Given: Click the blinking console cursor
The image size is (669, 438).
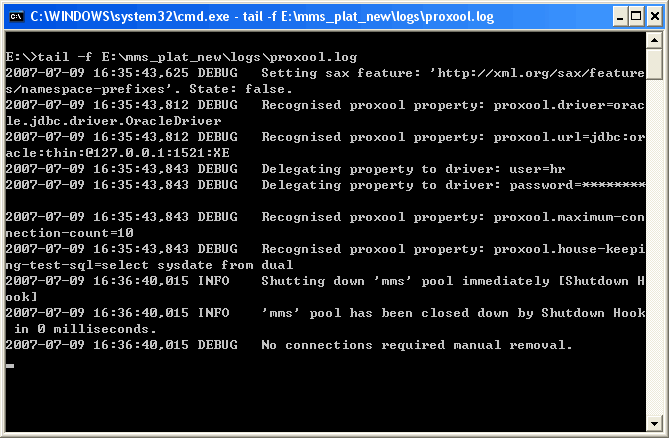Looking at the screenshot, I should click(x=9, y=366).
